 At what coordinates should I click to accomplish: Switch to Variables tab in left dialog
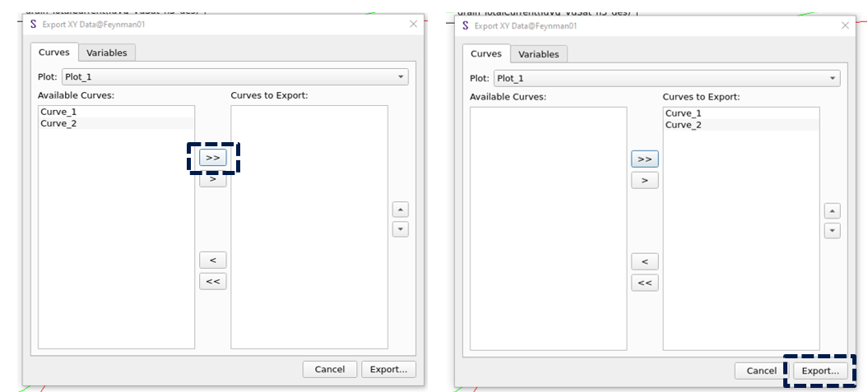[107, 53]
